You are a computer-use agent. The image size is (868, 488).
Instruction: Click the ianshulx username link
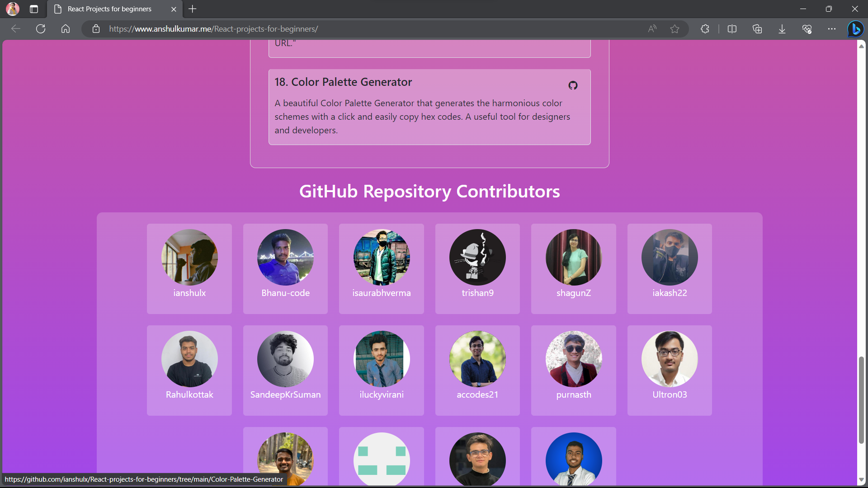click(189, 293)
